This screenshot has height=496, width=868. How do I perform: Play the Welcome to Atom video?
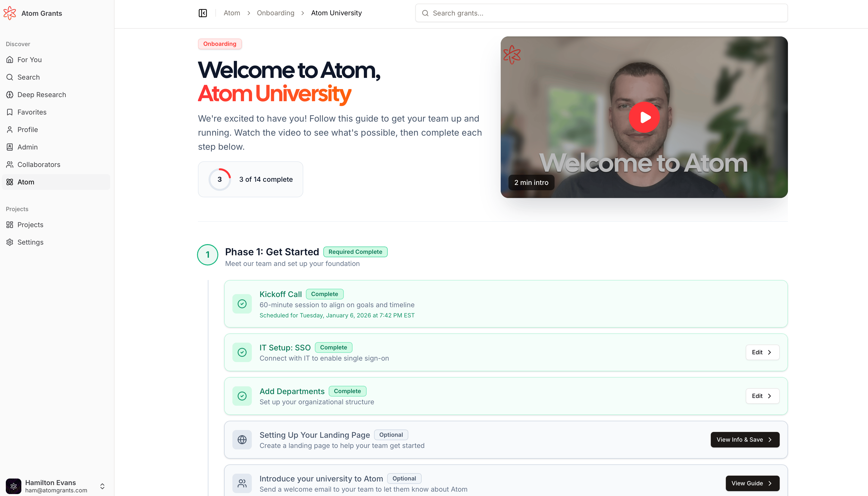click(x=644, y=117)
